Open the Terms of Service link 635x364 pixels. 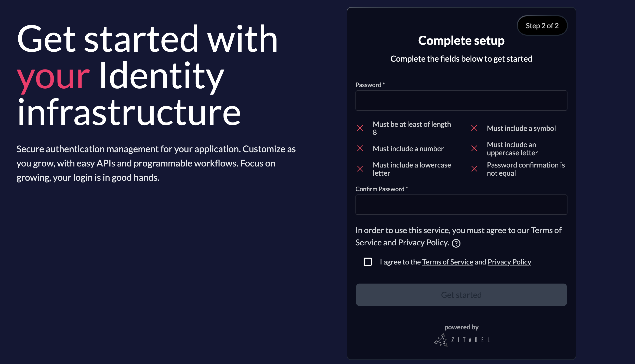447,262
